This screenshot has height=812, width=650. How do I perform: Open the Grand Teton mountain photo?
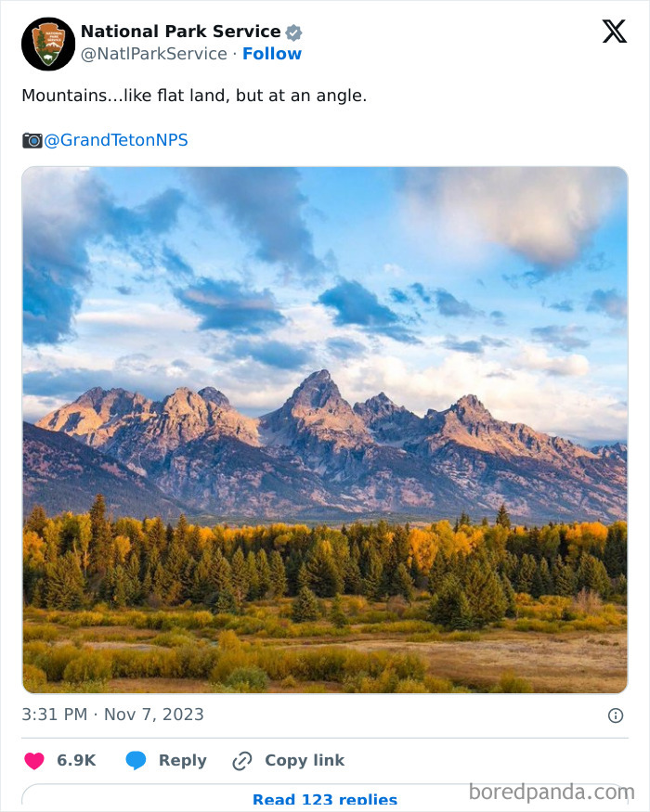(324, 429)
